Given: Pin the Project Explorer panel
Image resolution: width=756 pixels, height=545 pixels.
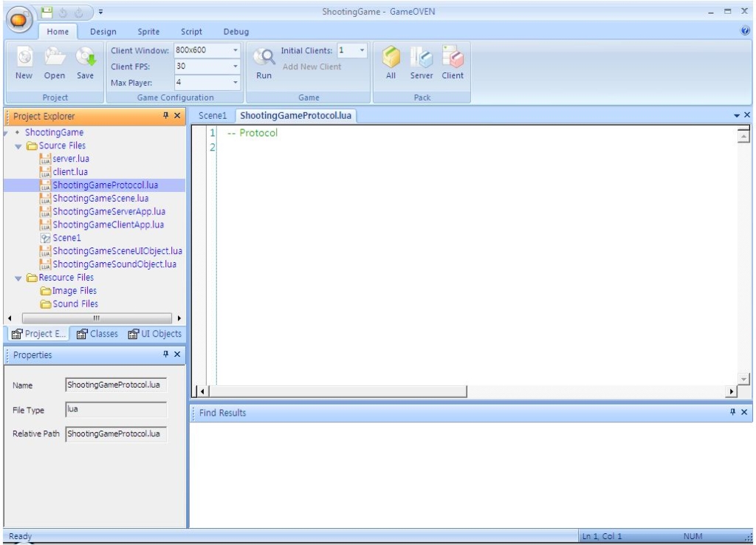Looking at the screenshot, I should point(165,115).
